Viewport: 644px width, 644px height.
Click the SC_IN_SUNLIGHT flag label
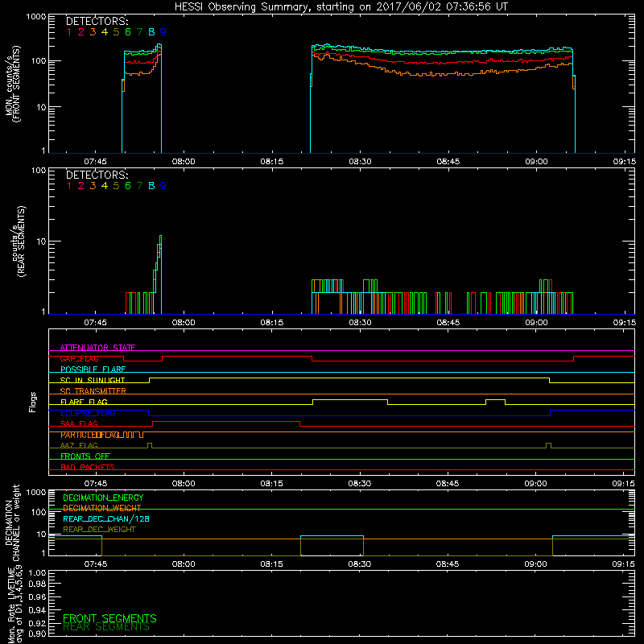tap(93, 380)
